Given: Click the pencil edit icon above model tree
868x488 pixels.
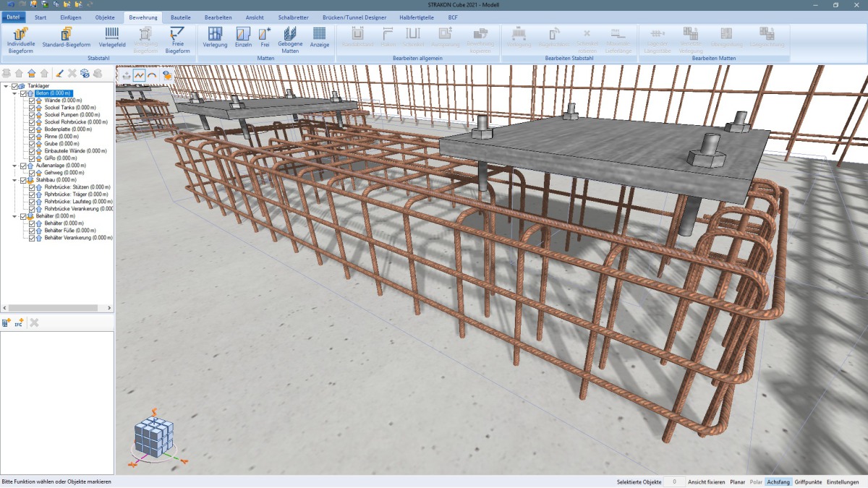Looking at the screenshot, I should 59,73.
